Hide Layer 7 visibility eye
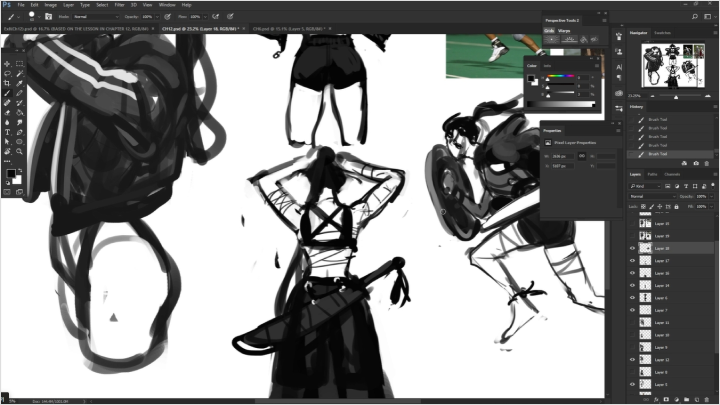Screen dimensions: 720x405 click(632, 310)
